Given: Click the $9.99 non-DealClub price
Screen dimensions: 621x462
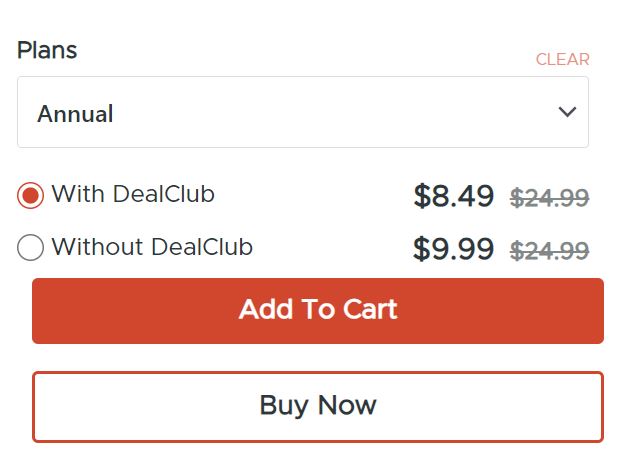Looking at the screenshot, I should pyautogui.click(x=453, y=249).
